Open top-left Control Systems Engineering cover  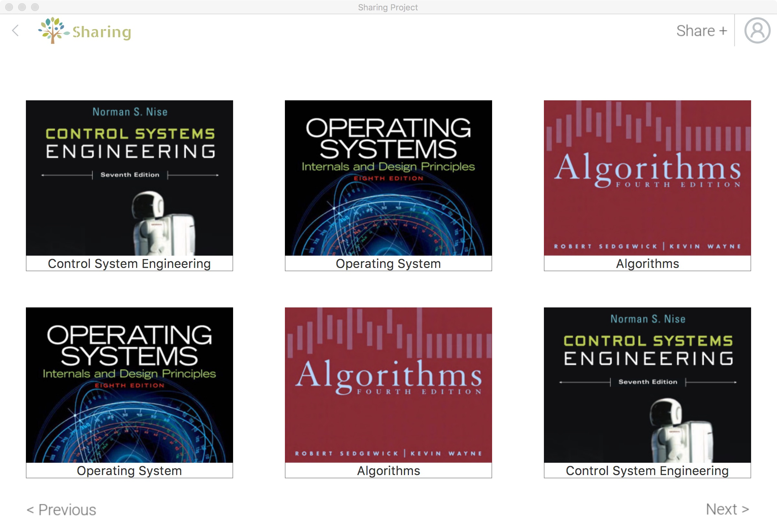129,178
